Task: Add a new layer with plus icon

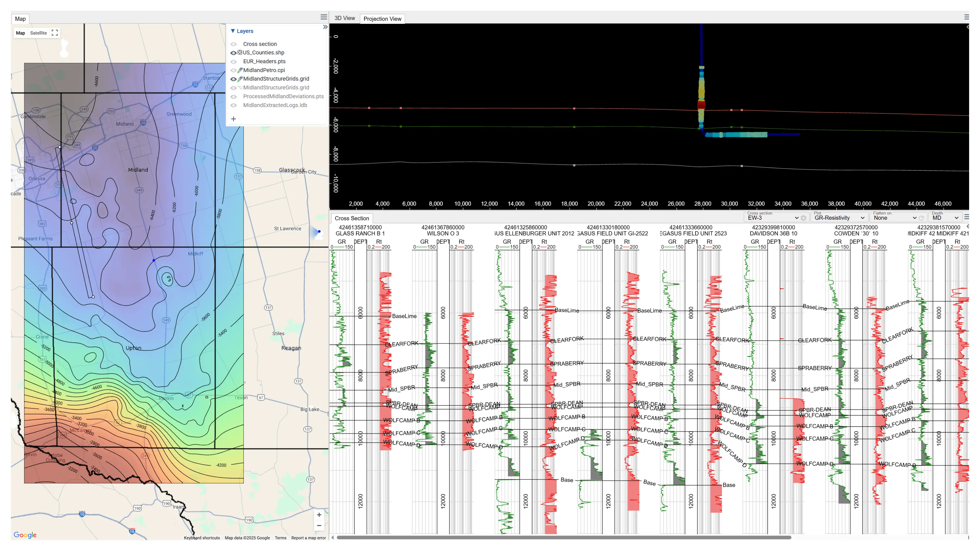Action: click(233, 119)
